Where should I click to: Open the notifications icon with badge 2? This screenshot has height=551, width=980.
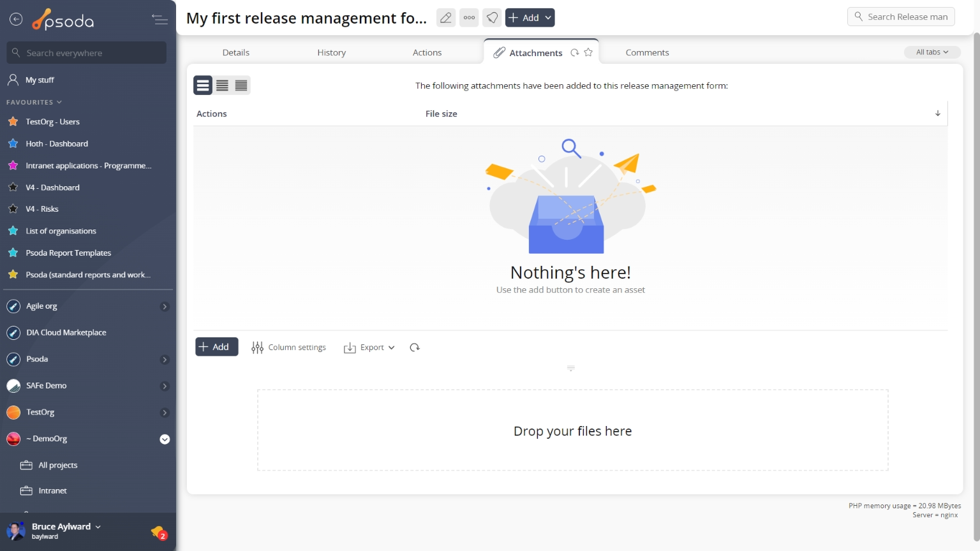(159, 533)
